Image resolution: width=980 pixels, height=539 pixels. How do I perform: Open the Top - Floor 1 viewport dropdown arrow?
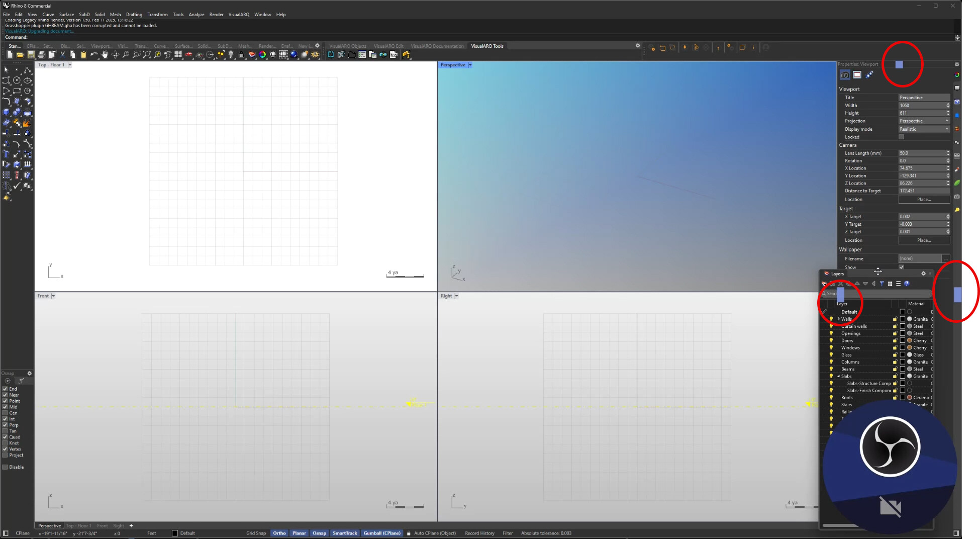tap(70, 65)
